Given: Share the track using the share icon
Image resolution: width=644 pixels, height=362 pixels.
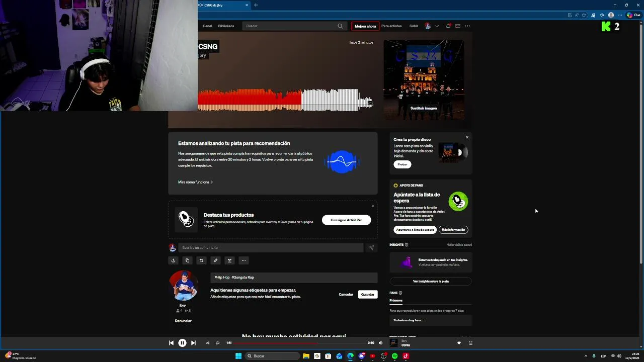Looking at the screenshot, I should [x=173, y=260].
